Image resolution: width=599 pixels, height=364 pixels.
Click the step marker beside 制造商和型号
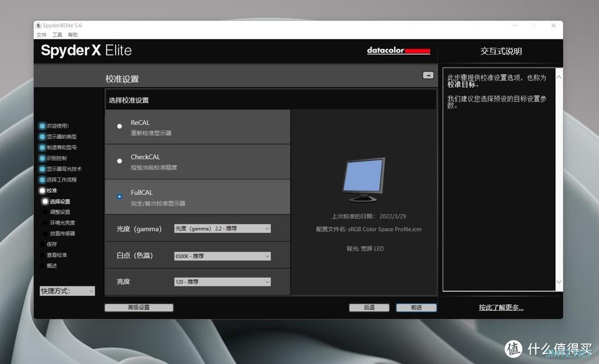click(x=42, y=147)
